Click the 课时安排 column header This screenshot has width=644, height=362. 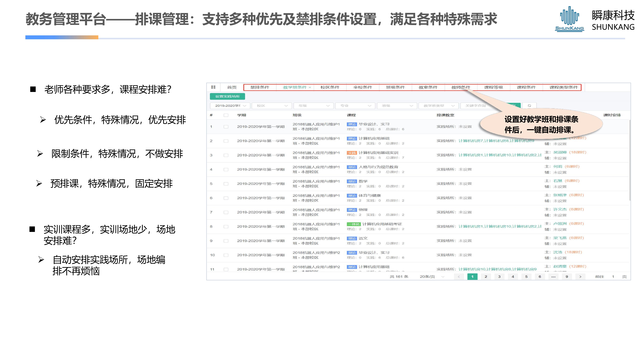pos(612,115)
